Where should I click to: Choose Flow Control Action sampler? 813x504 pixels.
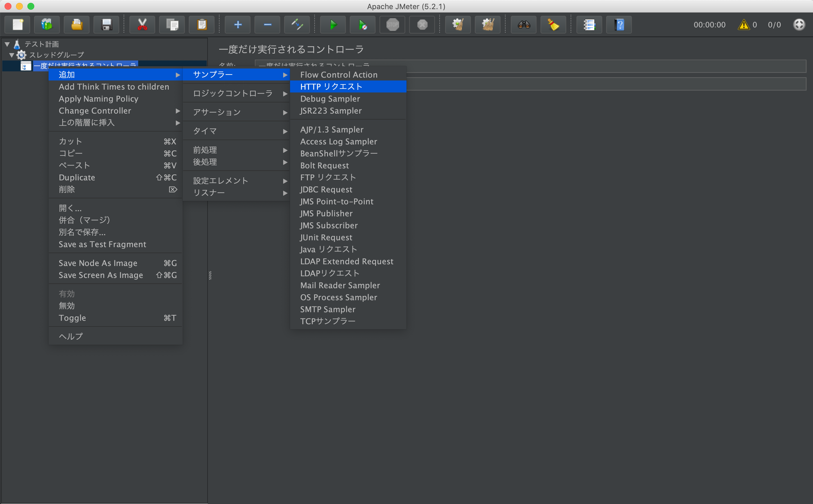[x=348, y=75]
